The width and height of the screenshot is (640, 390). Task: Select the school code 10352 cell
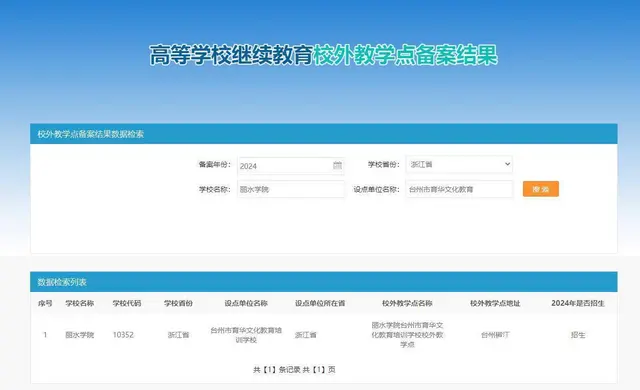click(x=123, y=335)
